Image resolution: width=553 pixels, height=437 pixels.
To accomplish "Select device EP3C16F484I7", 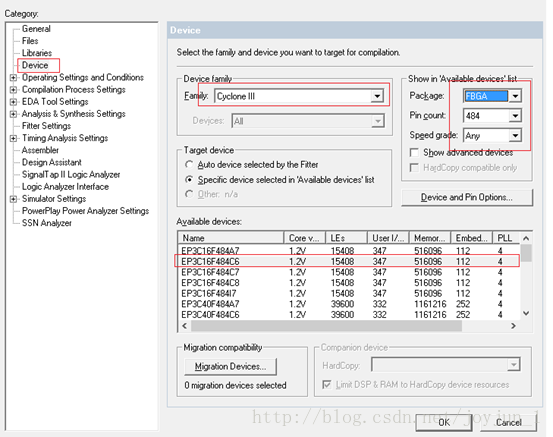I will (x=348, y=293).
